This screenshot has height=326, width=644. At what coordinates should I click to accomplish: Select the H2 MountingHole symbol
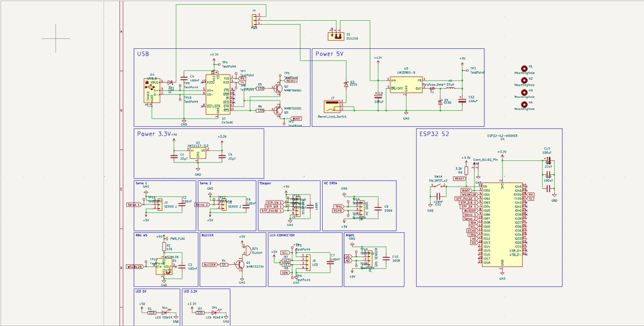click(524, 81)
